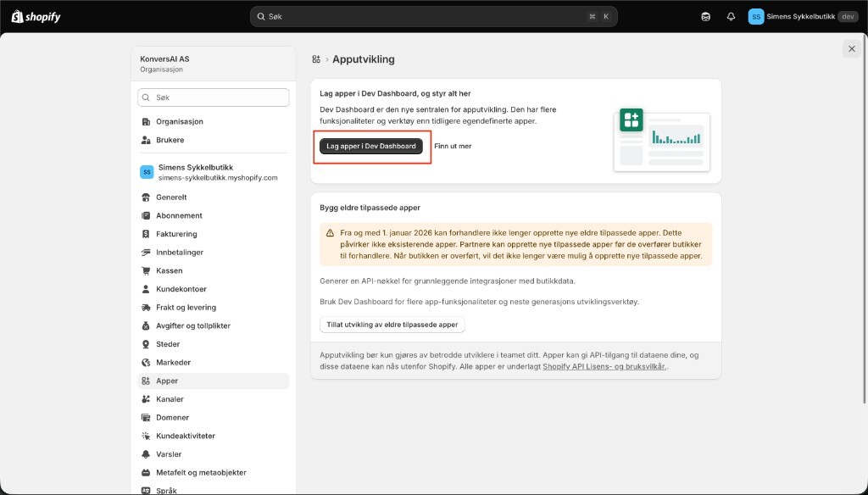
Task: Open Kundekontoer settings
Action: (213, 289)
